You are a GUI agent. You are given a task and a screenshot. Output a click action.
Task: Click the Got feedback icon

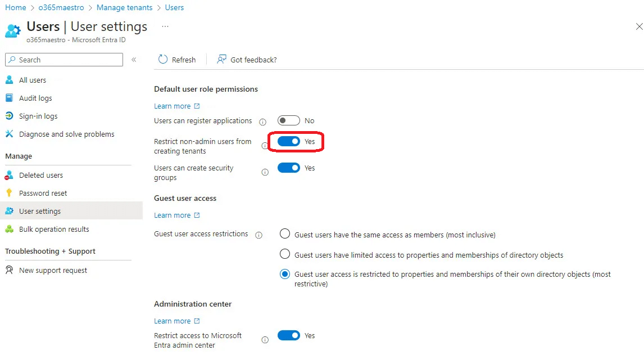[x=222, y=60]
